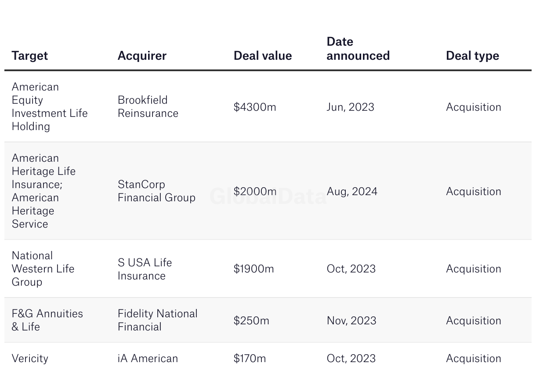
Task: Select S USA Life Insurance cell
Action: [145, 269]
